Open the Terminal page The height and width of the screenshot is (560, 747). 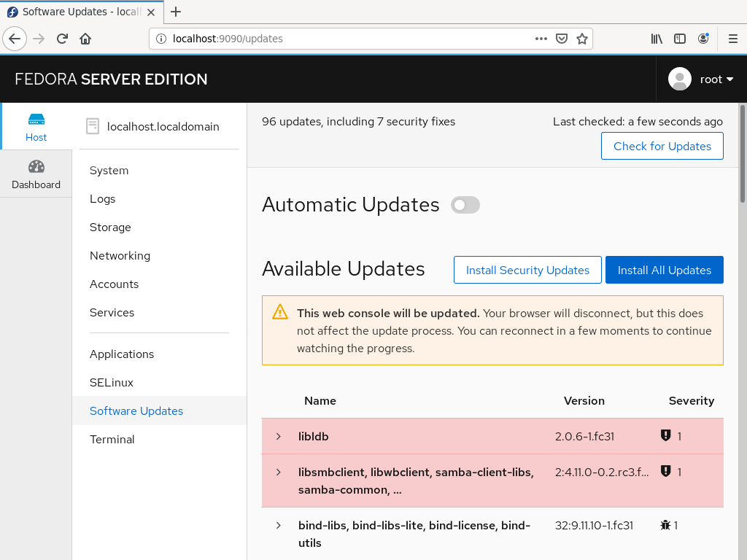(112, 440)
